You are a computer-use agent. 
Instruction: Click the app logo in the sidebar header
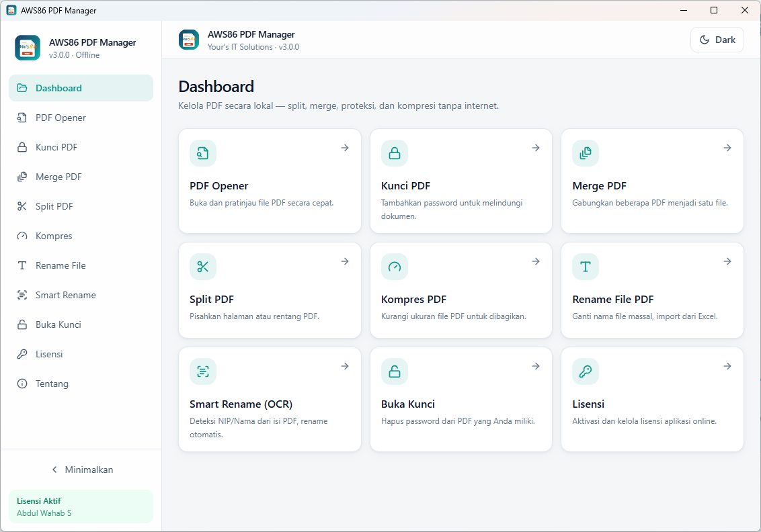[27, 48]
